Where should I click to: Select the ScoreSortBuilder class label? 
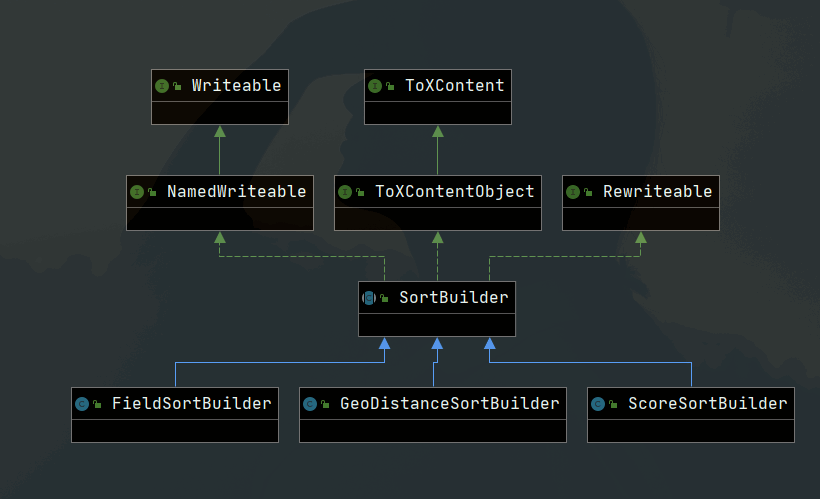707,404
